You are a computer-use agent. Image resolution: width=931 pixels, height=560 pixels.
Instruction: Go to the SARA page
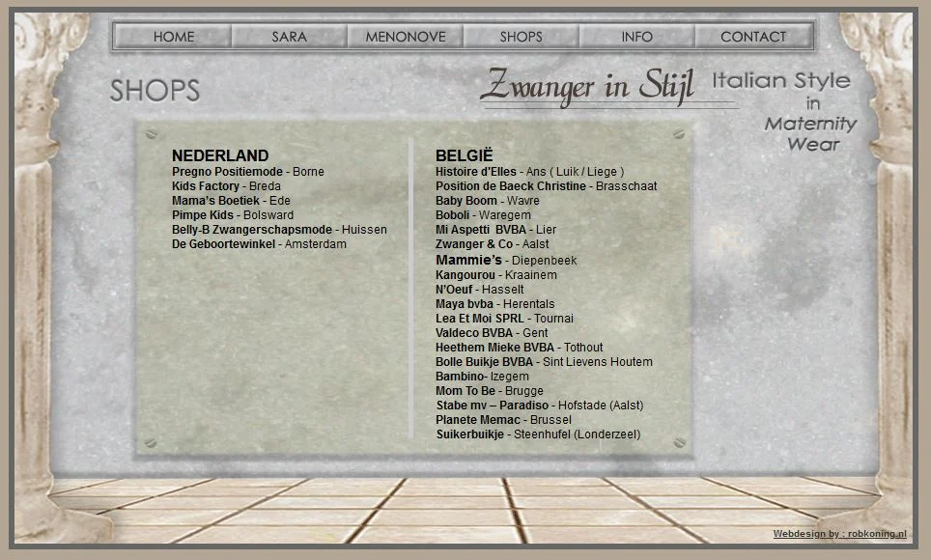(289, 37)
